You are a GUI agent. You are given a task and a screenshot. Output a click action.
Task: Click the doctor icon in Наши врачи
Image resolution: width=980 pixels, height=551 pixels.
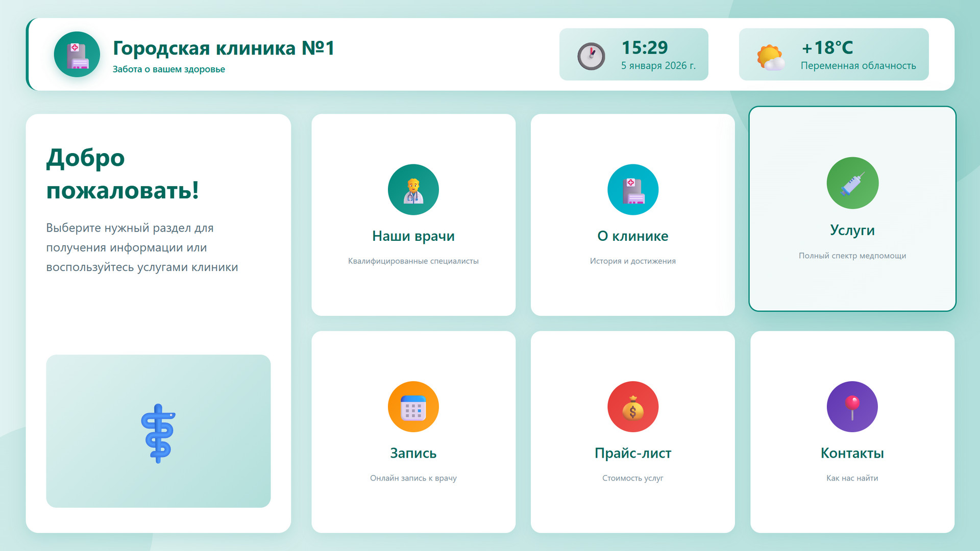click(413, 190)
